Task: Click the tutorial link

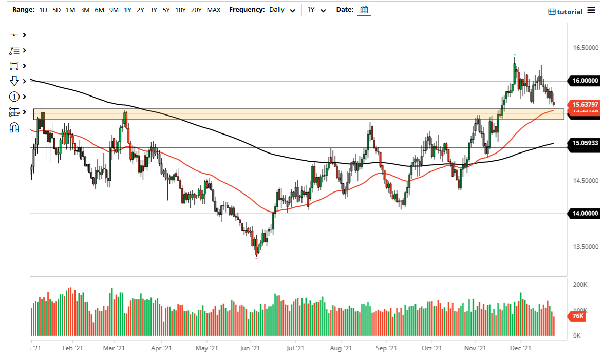Action: pos(570,11)
